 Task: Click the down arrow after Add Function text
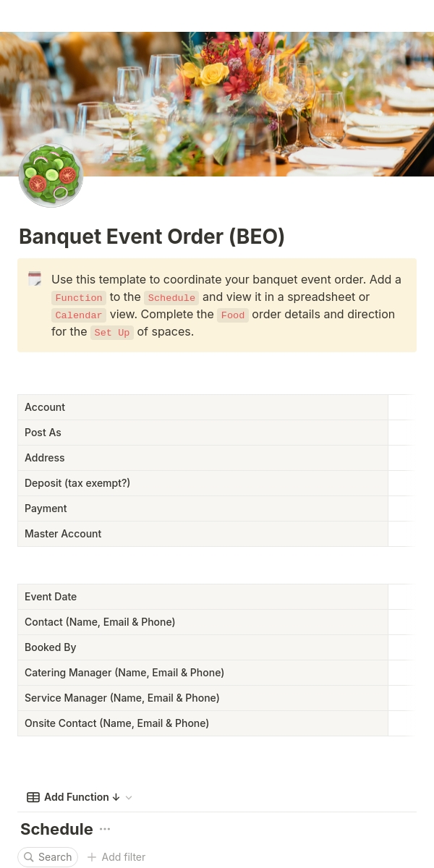[116, 797]
